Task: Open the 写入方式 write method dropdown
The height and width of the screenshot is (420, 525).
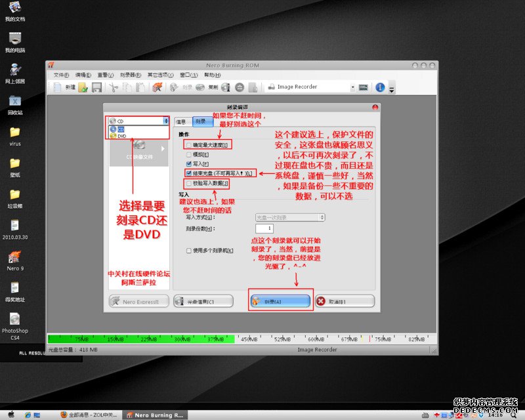Action: pyautogui.click(x=290, y=217)
